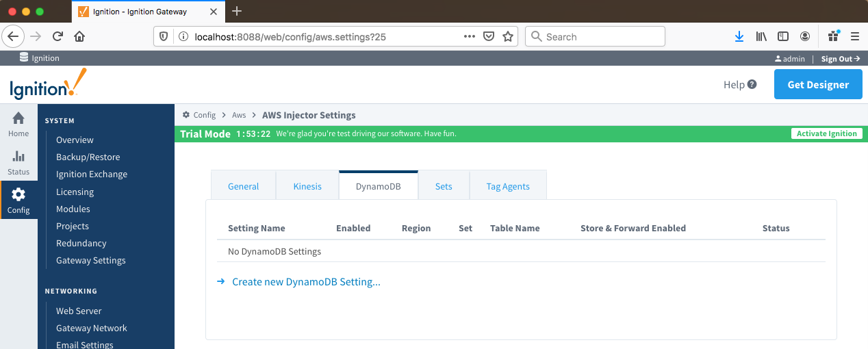Click the Aws breadcrumb link
Image resolution: width=868 pixels, height=349 pixels.
pyautogui.click(x=239, y=115)
